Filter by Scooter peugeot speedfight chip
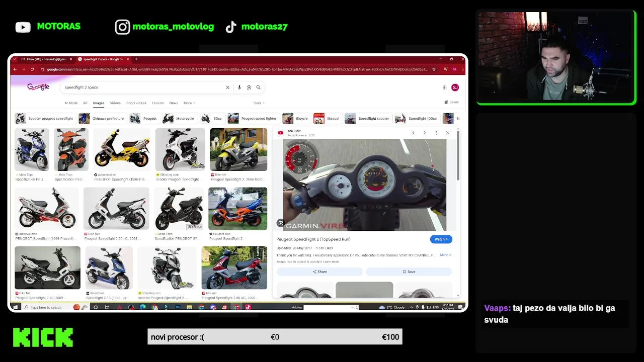Screen dimensions: 644x362 tap(44, 119)
